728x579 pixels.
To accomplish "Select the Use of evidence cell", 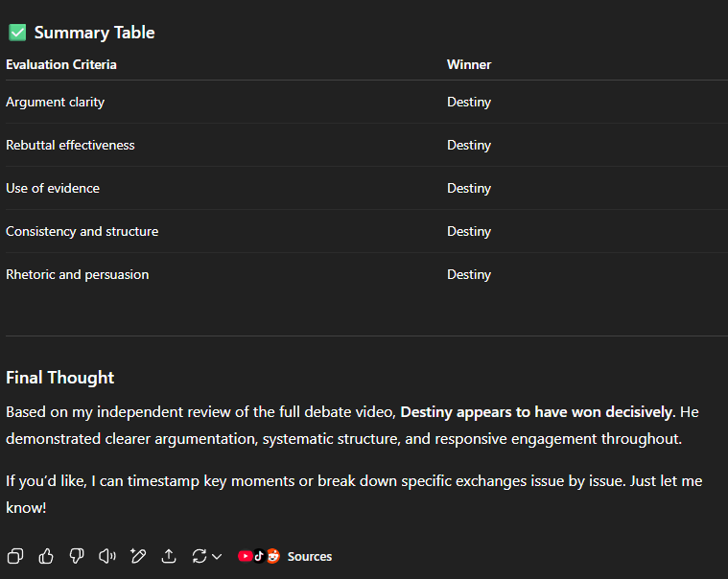I will [53, 188].
